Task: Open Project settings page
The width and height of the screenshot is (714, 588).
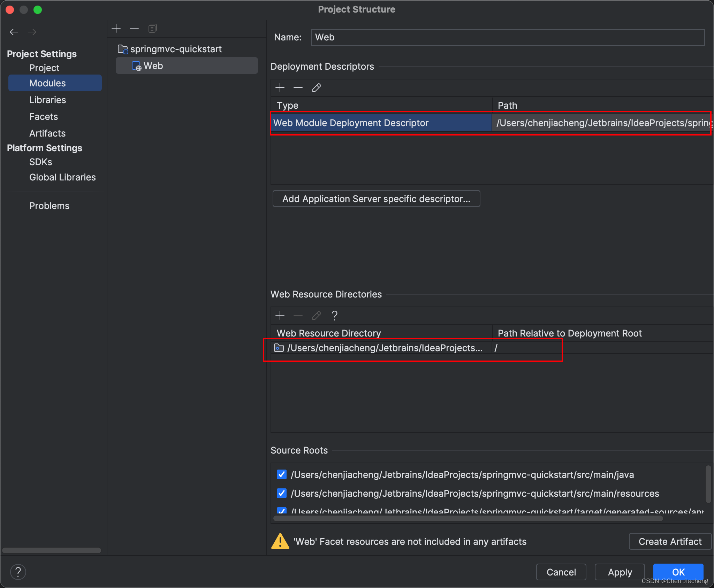Action: pos(44,68)
